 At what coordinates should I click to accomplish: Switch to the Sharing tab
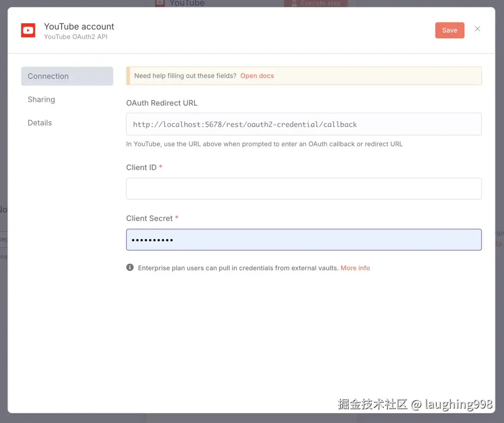click(41, 99)
